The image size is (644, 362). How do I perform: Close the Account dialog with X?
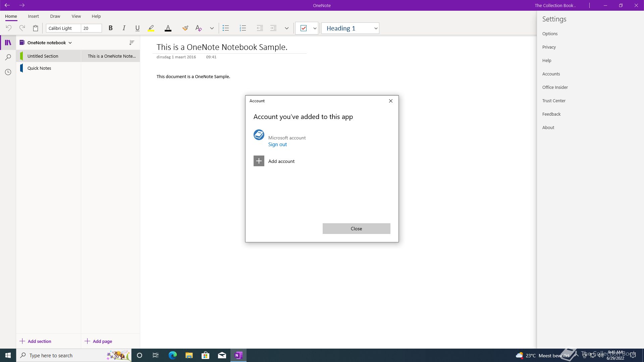tap(391, 101)
